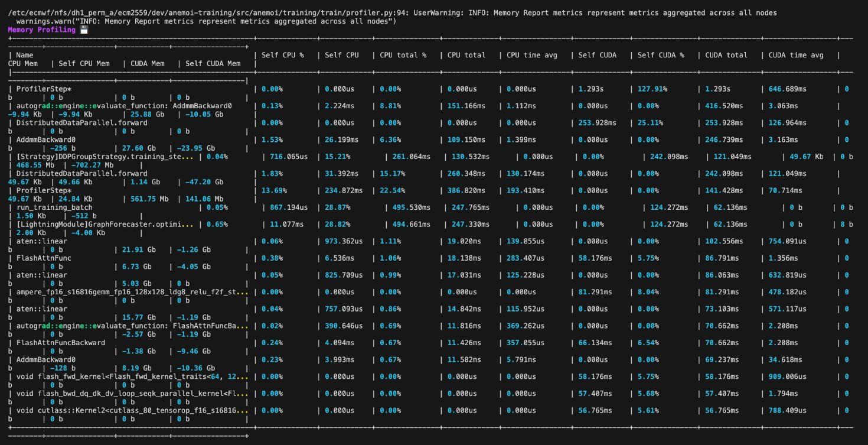This screenshot has height=445, width=868.
Task: Click the 'CUDA total' column header
Action: tap(726, 55)
